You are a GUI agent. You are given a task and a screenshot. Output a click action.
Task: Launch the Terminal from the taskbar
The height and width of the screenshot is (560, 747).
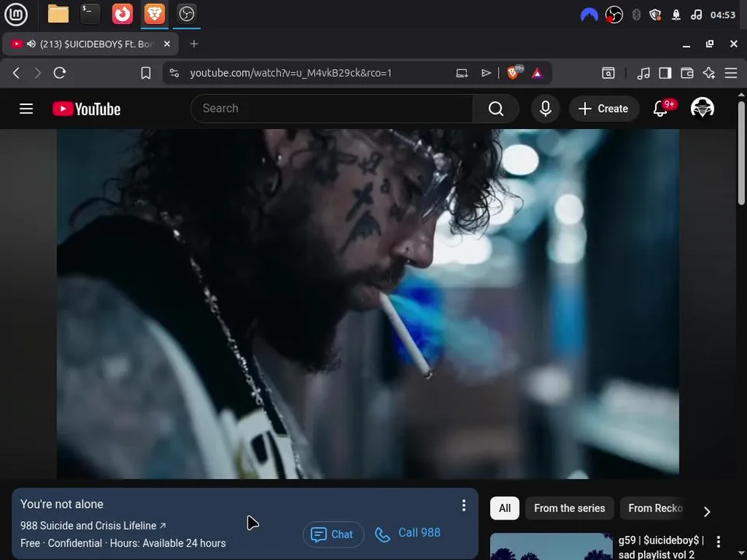click(90, 14)
